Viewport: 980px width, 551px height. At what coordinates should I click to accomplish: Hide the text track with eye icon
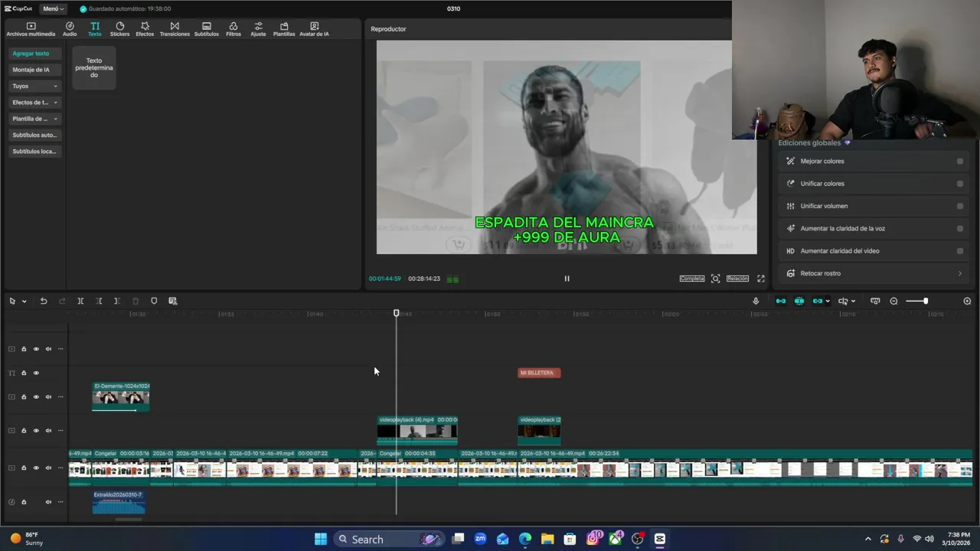click(x=36, y=373)
